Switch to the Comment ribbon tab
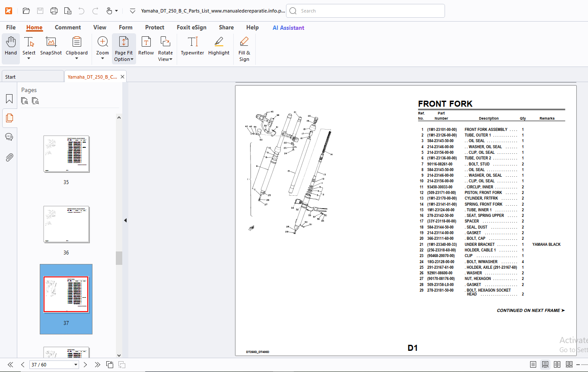Screen dimensions: 588x372 pos(68,27)
